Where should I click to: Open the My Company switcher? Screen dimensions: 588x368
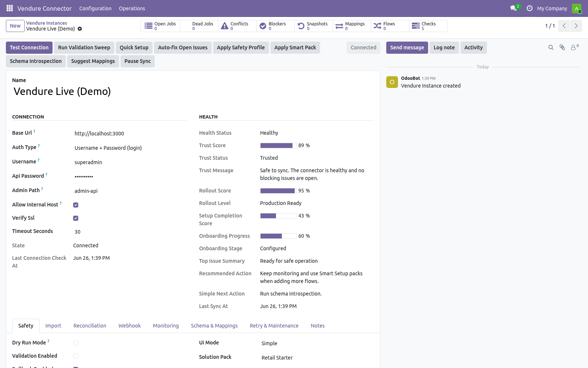(x=552, y=8)
